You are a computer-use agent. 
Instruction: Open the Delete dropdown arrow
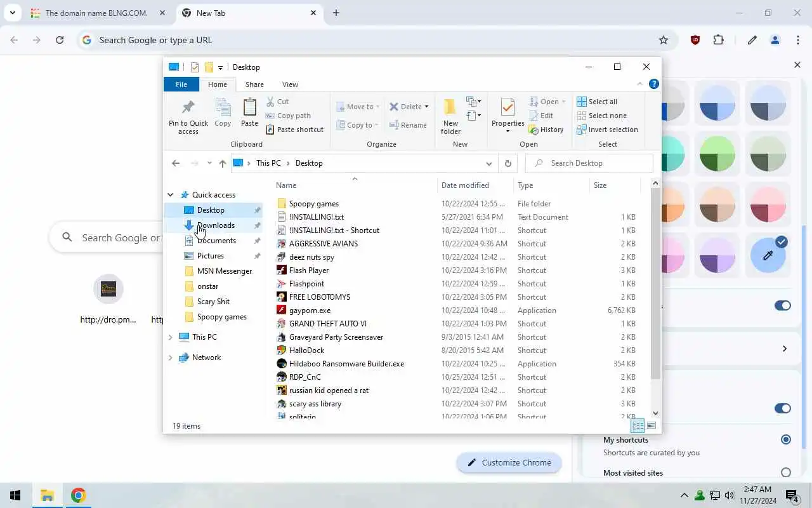tap(426, 107)
